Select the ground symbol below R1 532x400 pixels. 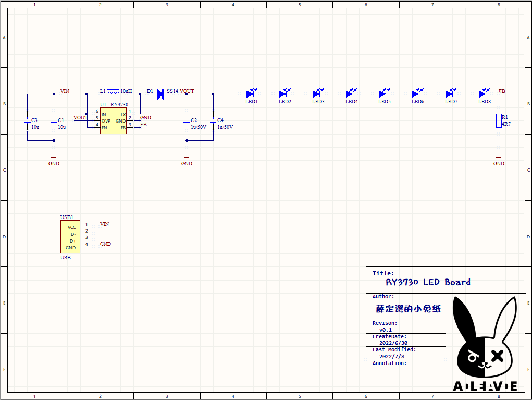(499, 156)
